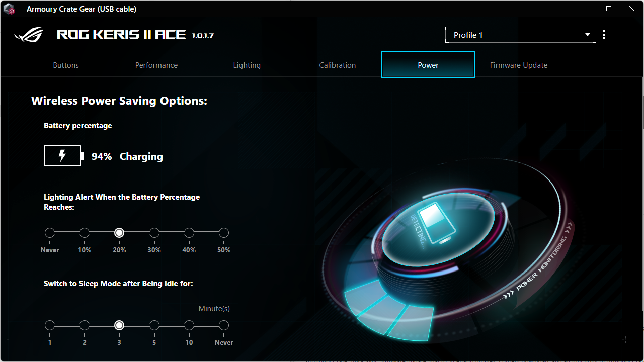This screenshot has height=362, width=644.
Task: Click the Lighting Alert battery percentage label
Action: [122, 202]
